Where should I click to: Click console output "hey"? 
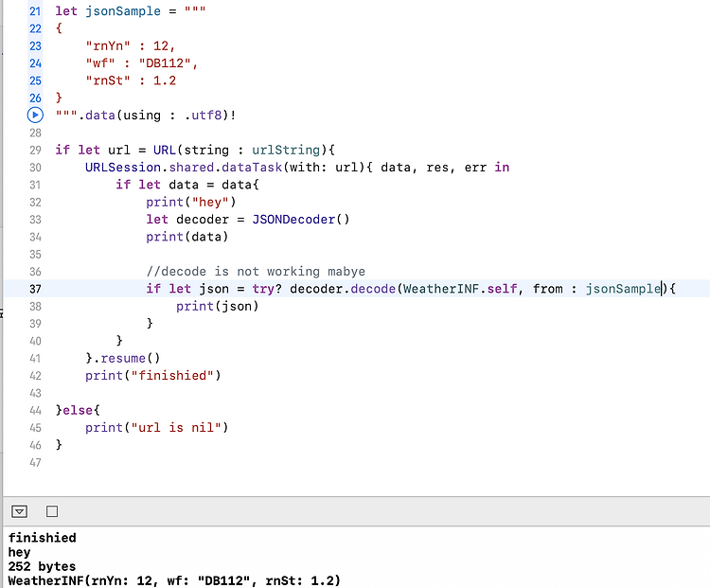tap(20, 552)
